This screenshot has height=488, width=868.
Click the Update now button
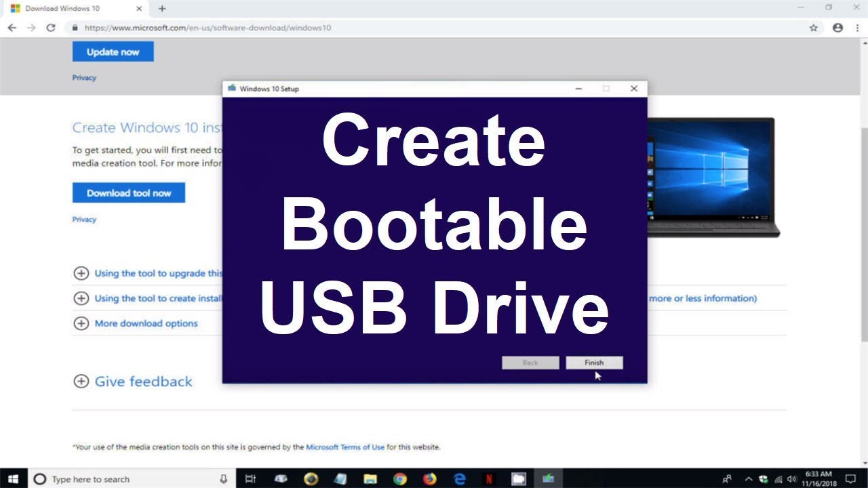coord(113,52)
